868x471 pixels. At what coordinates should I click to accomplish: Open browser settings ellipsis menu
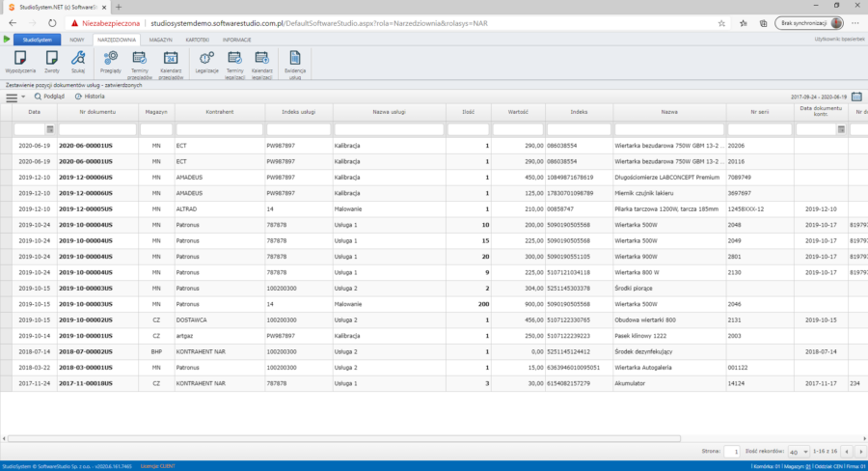[x=855, y=23]
